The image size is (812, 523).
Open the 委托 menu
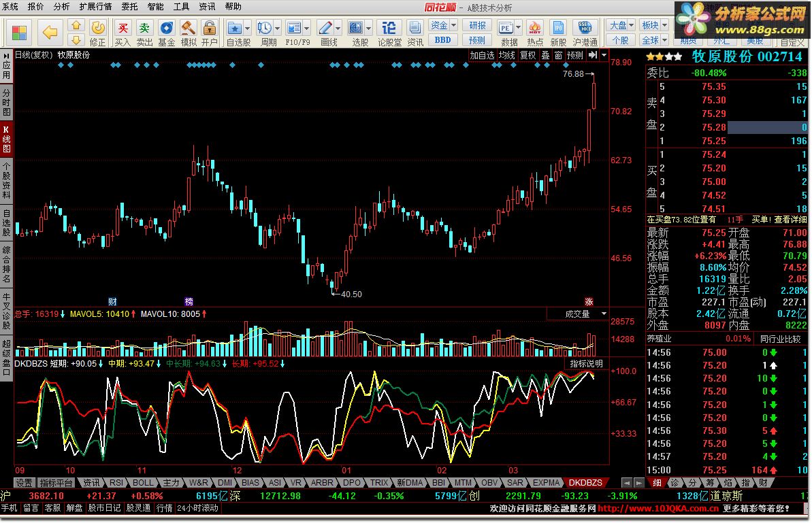129,7
